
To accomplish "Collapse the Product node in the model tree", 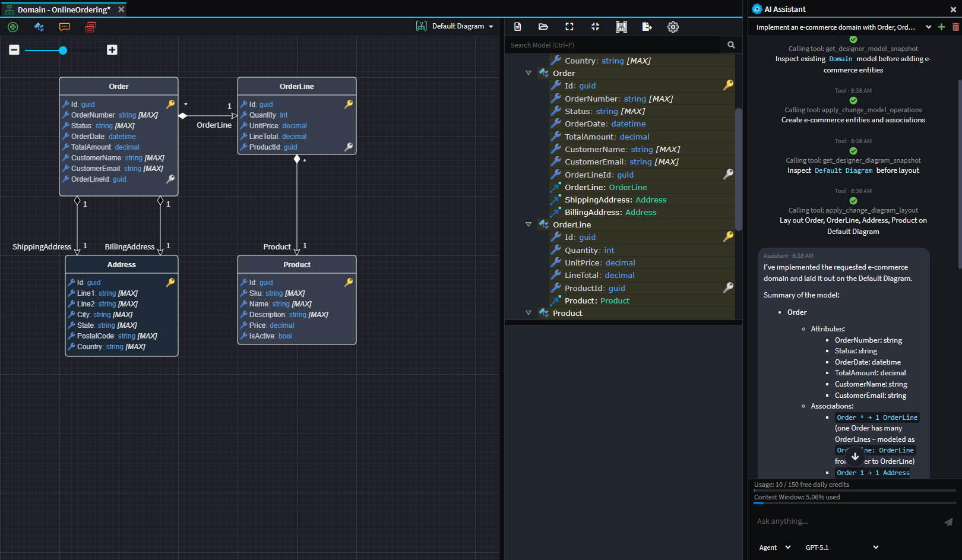I will (529, 313).
